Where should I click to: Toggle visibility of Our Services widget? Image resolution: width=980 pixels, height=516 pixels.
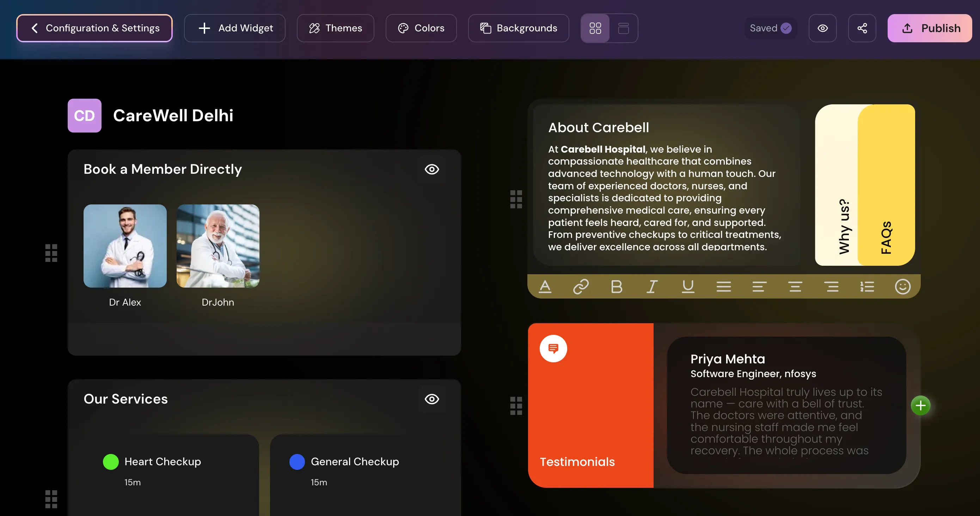point(431,399)
